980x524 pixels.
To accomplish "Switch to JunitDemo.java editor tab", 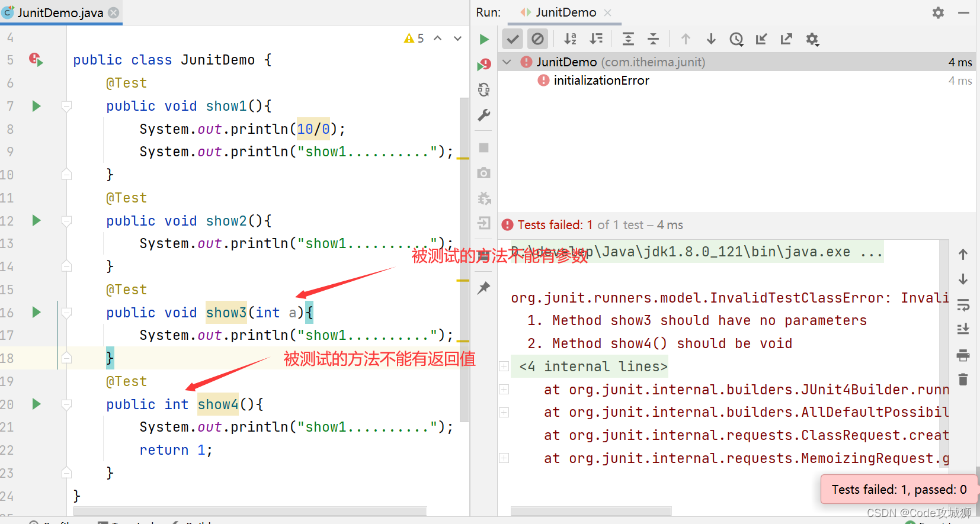I will (61, 12).
